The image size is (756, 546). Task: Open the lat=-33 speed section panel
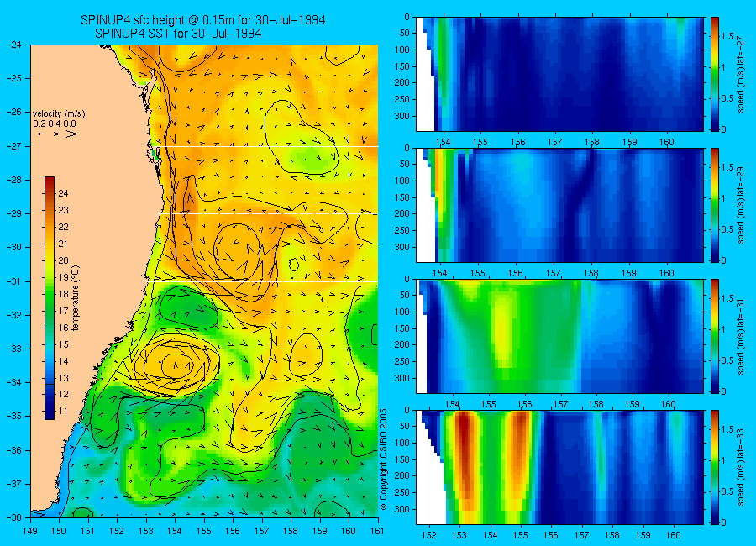[559, 467]
